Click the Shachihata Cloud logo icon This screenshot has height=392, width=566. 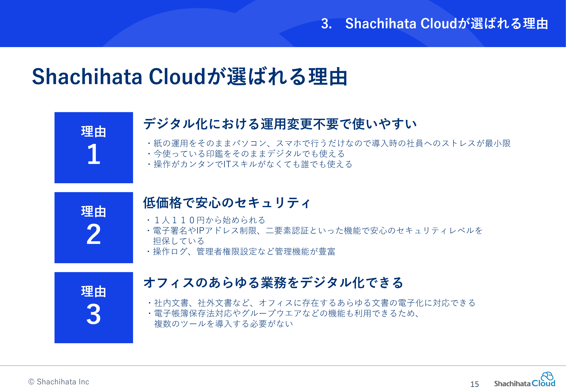point(547,376)
